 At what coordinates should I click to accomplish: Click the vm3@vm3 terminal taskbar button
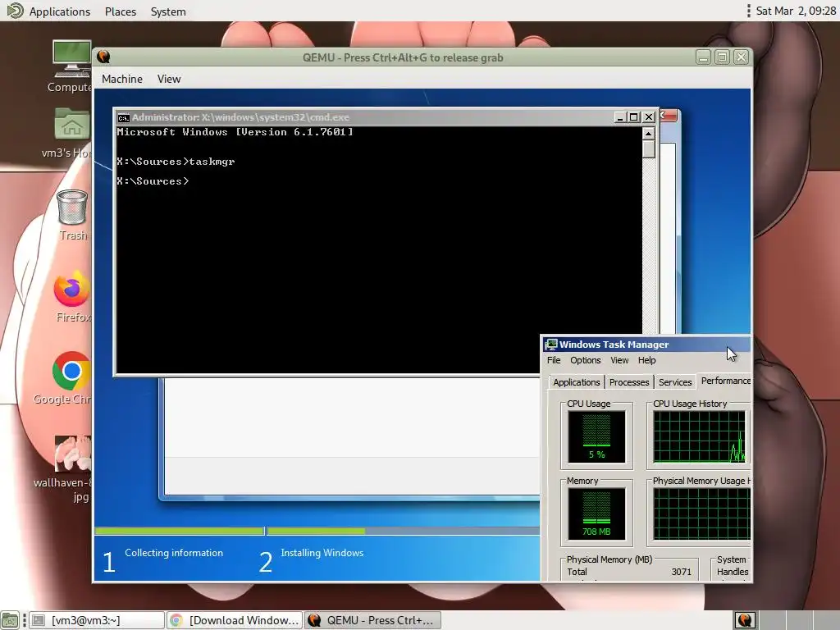pos(97,620)
